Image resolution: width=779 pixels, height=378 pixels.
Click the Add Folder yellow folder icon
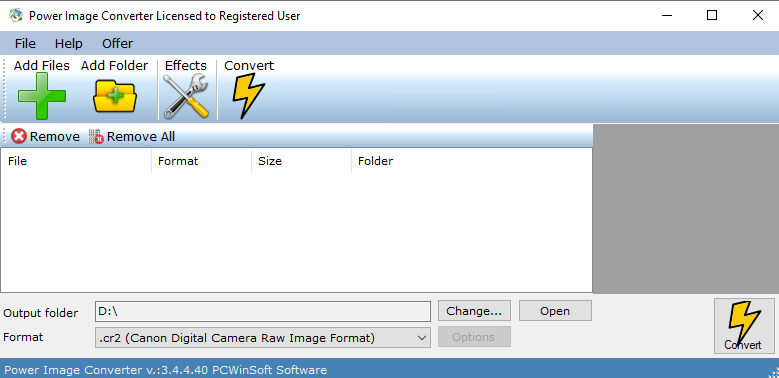click(x=115, y=96)
